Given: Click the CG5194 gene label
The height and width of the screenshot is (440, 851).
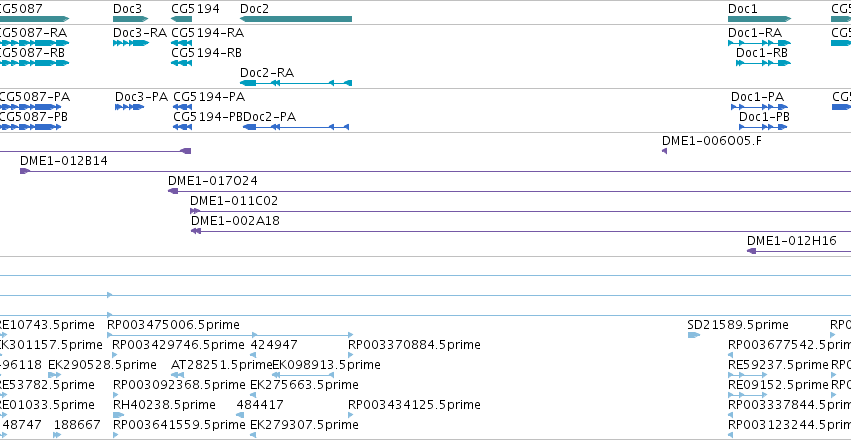Looking at the screenshot, I should 195,9.
